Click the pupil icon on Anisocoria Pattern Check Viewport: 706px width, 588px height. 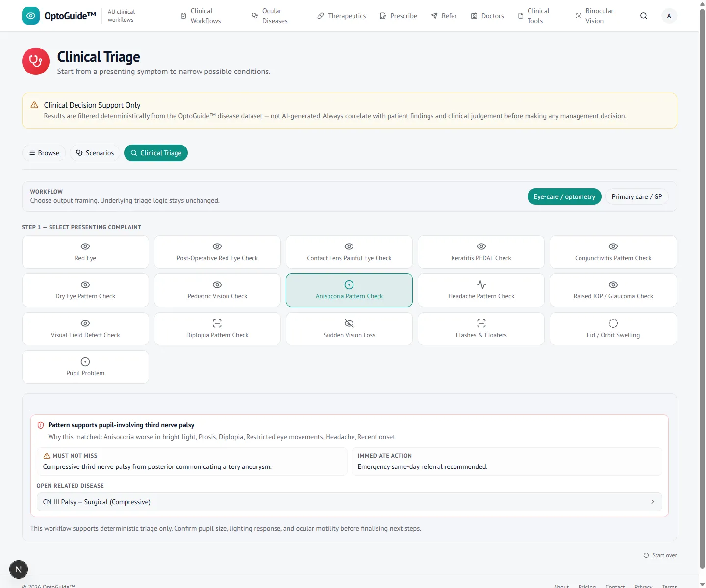[x=349, y=285]
